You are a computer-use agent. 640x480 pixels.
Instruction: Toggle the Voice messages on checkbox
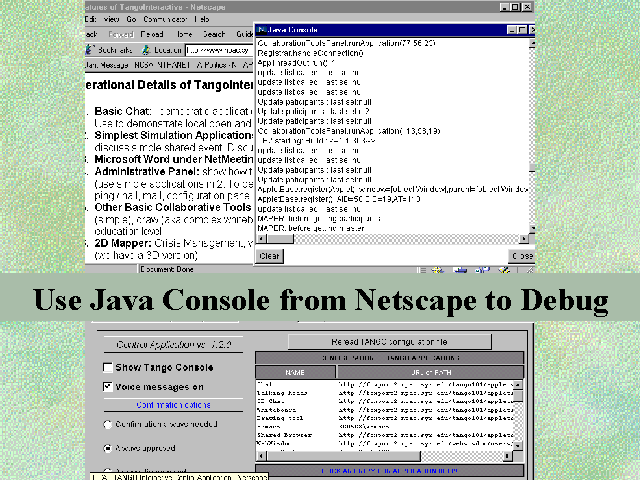(x=108, y=387)
